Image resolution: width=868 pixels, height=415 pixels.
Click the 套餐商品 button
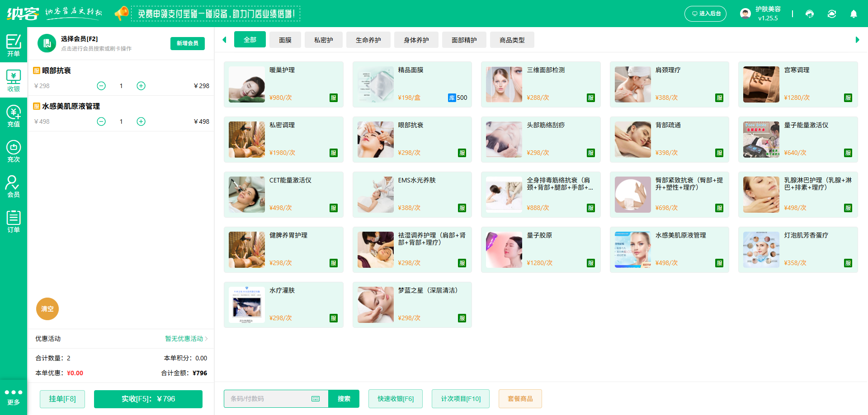click(520, 399)
